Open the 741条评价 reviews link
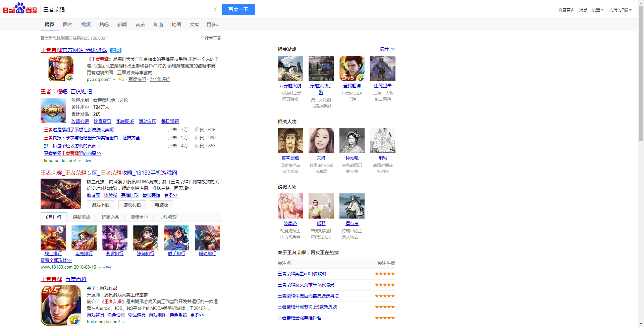Viewport: 644px width, 327px height. tap(160, 80)
